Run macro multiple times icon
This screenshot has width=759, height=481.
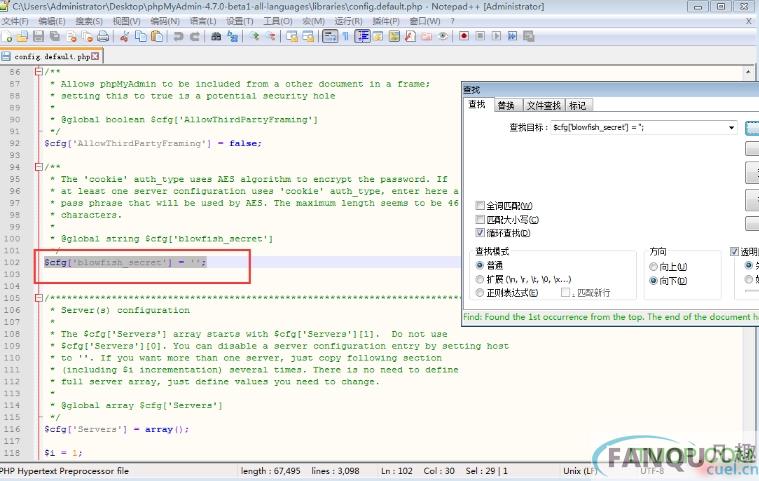click(513, 36)
